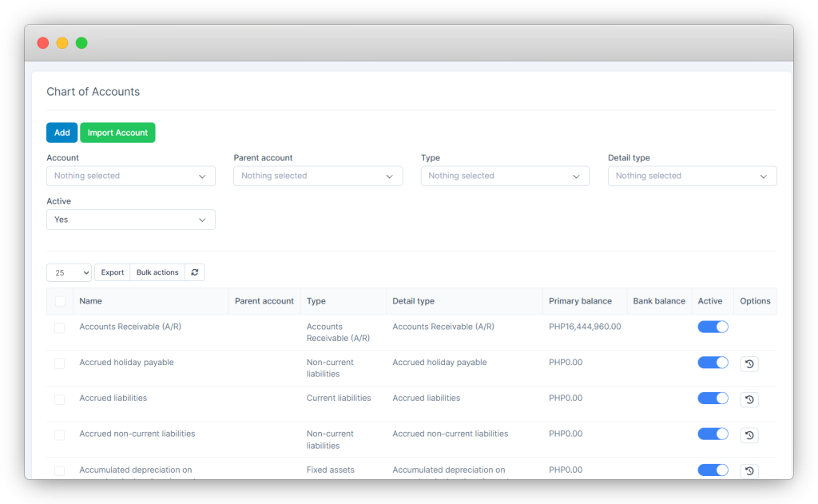
Task: Click the refresh table icon
Action: (194, 272)
